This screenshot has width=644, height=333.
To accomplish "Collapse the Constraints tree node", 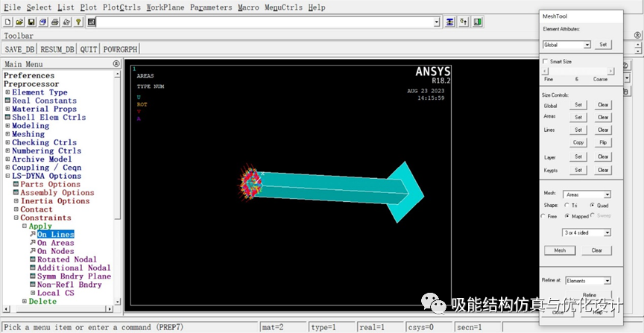I will (x=16, y=218).
